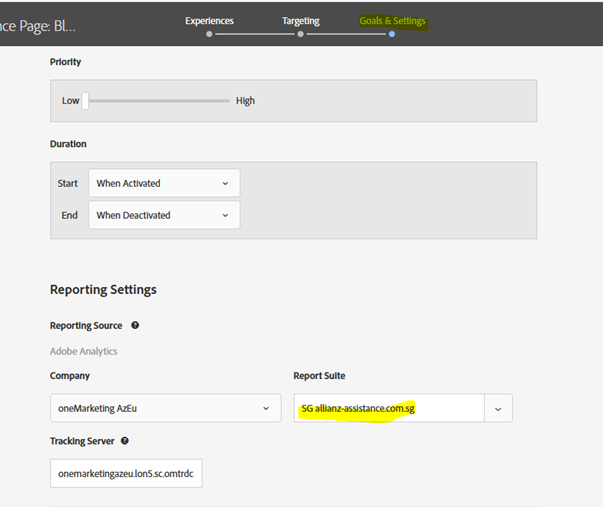
Task: Click the Company dropdown chevron arrow
Action: coord(266,409)
